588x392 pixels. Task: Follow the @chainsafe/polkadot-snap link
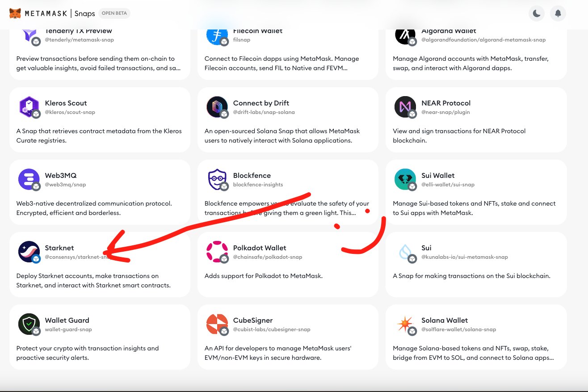pyautogui.click(x=268, y=257)
